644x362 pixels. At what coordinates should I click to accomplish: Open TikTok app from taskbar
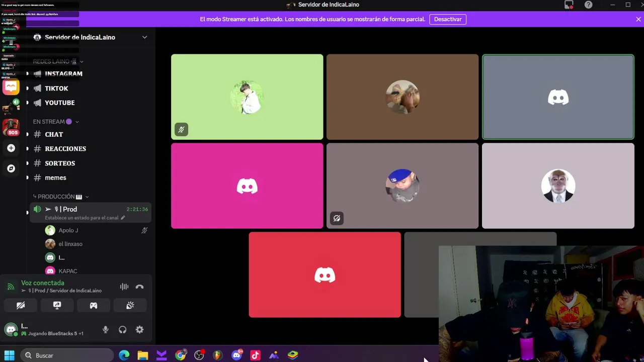coord(255,355)
